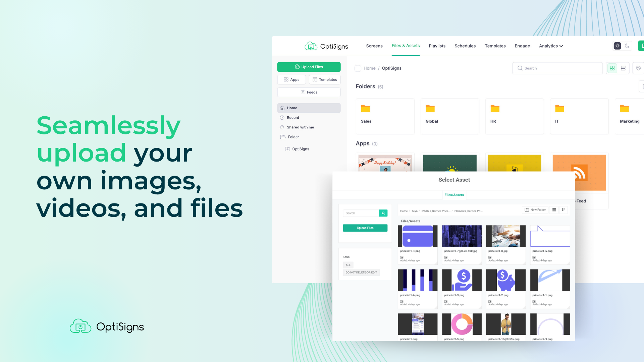
Task: Switch to light mode sun icon
Action: [617, 46]
